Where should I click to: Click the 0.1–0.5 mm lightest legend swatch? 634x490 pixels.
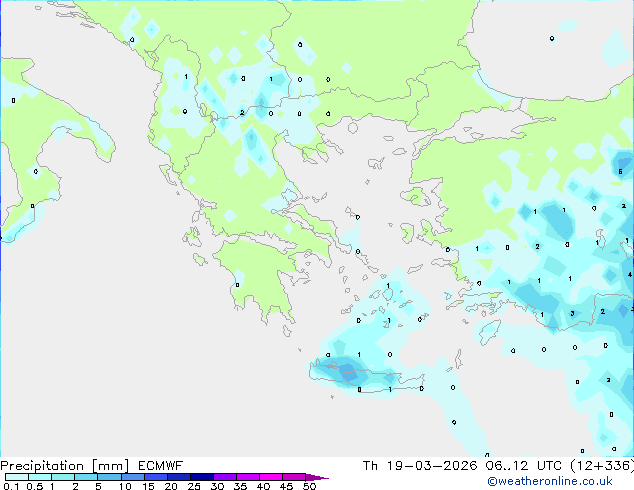(x=17, y=477)
